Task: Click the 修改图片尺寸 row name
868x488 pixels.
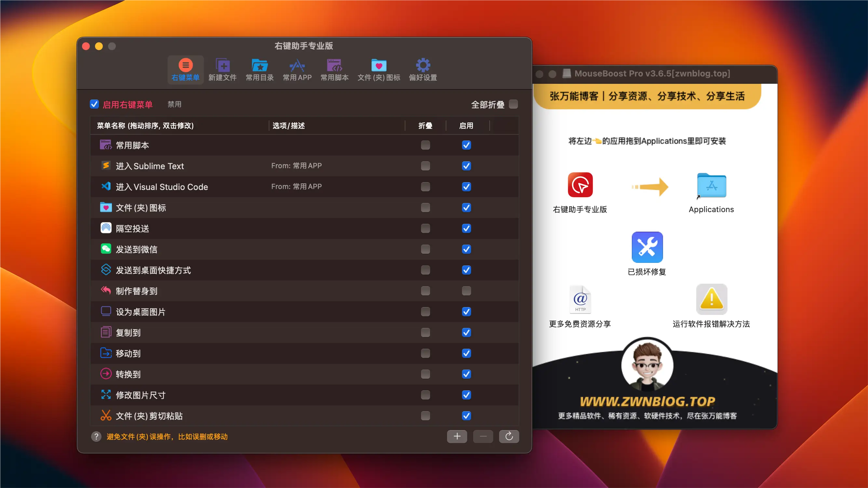Action: tap(141, 395)
